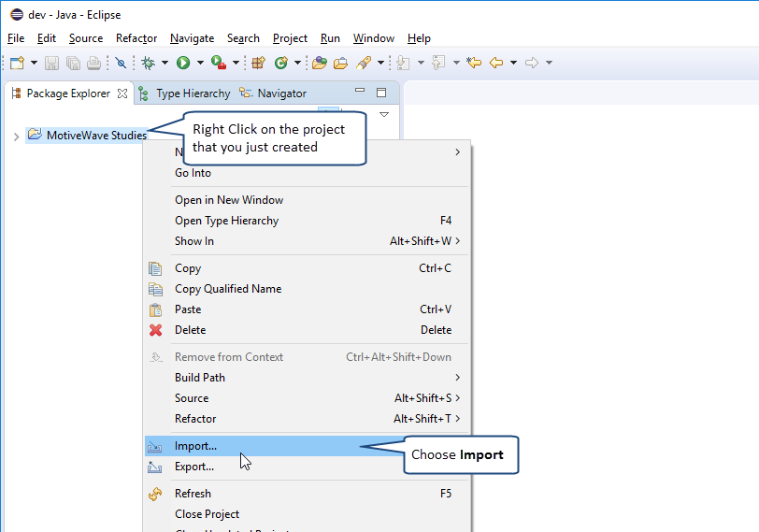Switch to the Type Hierarchy tab

click(193, 93)
